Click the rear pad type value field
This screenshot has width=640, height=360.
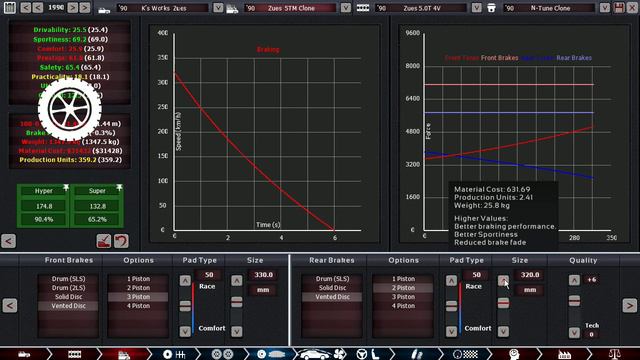pyautogui.click(x=476, y=275)
